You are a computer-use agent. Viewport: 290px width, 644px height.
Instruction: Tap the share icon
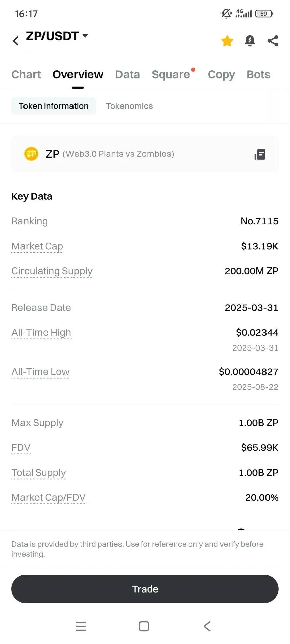point(273,41)
